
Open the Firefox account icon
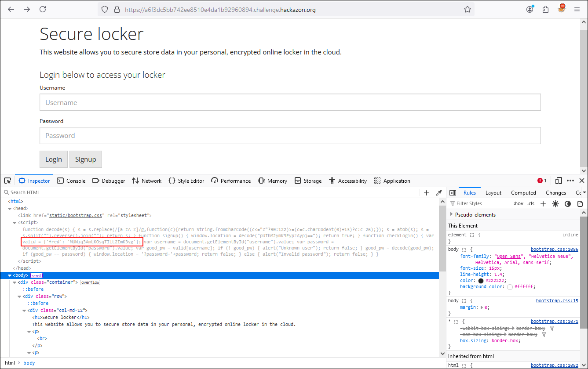tap(530, 9)
